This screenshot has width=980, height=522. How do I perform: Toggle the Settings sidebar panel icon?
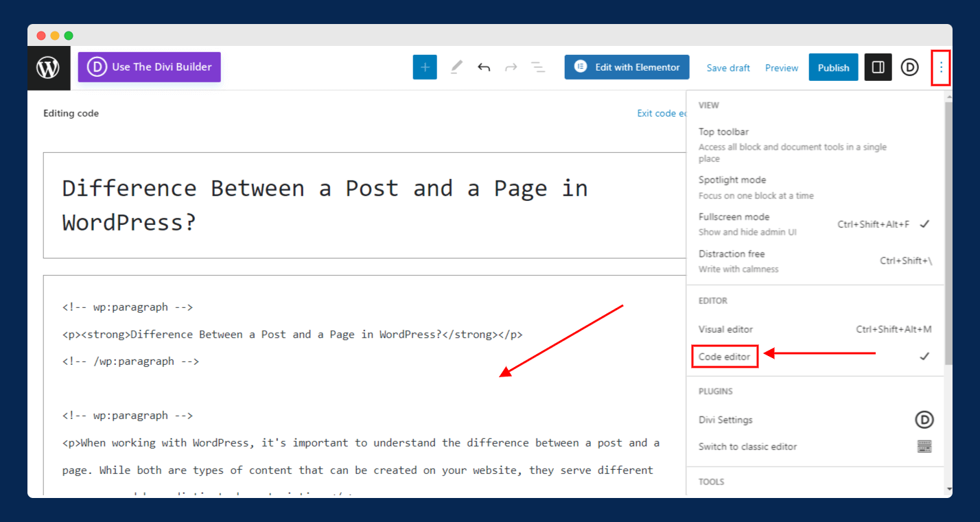point(878,67)
